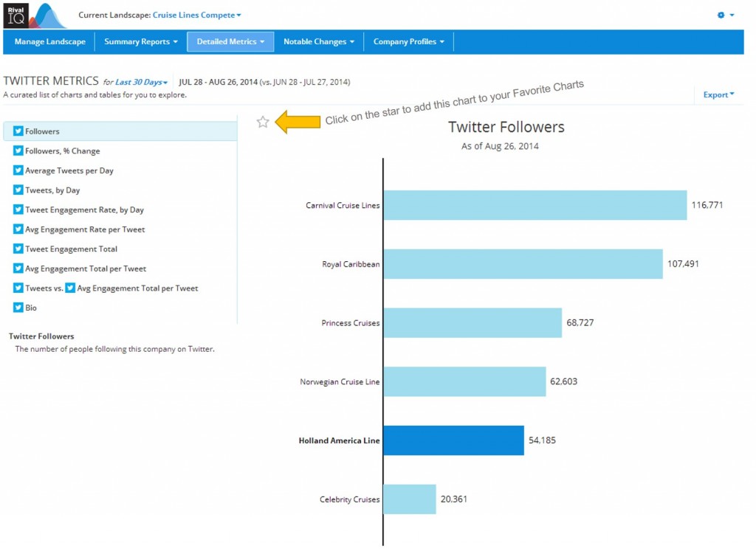Click the 116,771 value label
The width and height of the screenshot is (756, 554).
tap(707, 205)
